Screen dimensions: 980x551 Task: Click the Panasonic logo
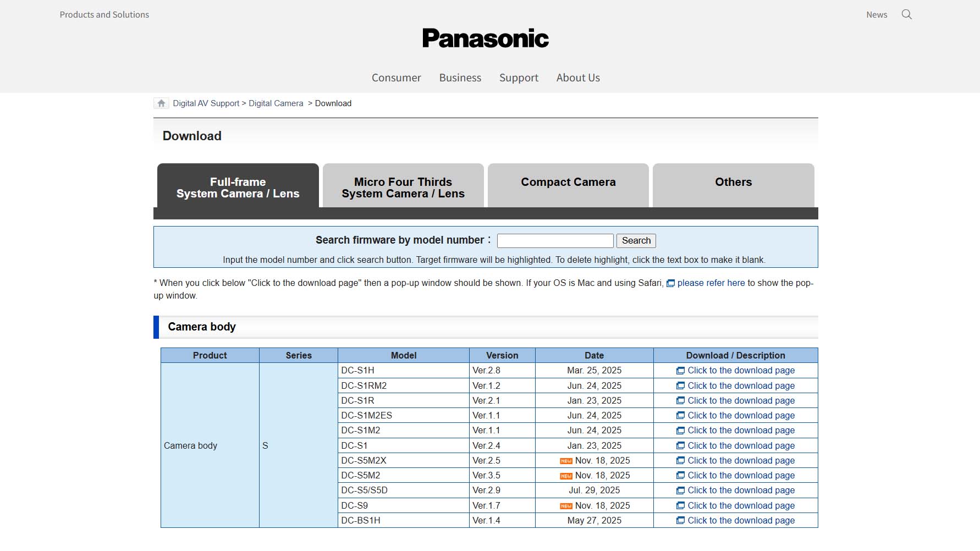(x=486, y=37)
